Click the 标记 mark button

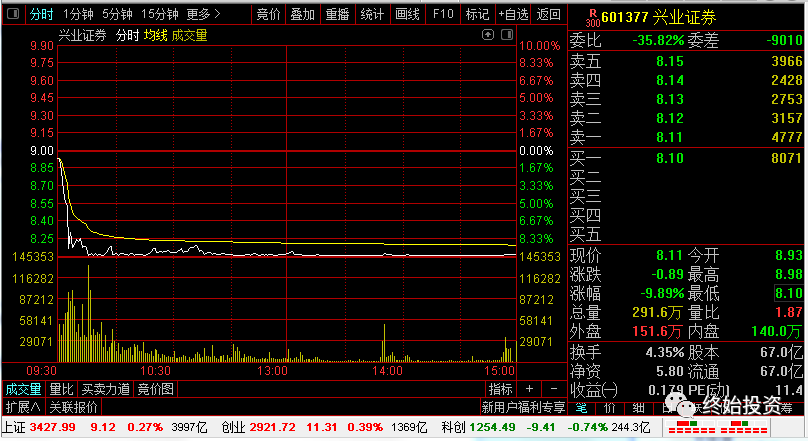pyautogui.click(x=477, y=14)
